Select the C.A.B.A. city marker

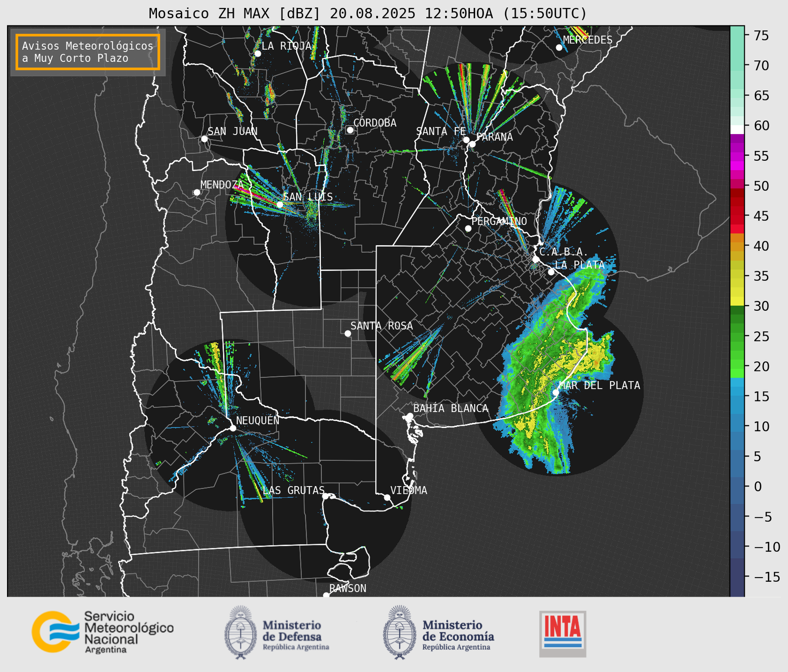coord(536,259)
